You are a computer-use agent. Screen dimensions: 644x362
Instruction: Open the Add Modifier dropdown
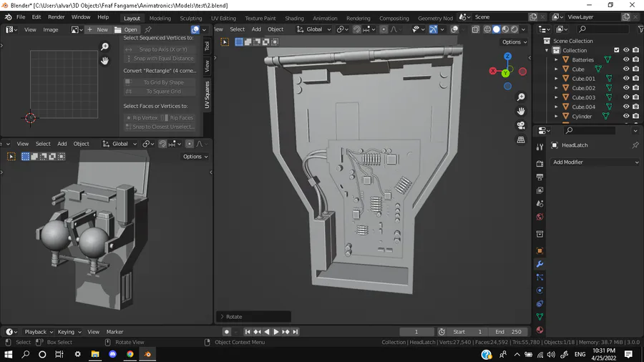click(x=595, y=162)
